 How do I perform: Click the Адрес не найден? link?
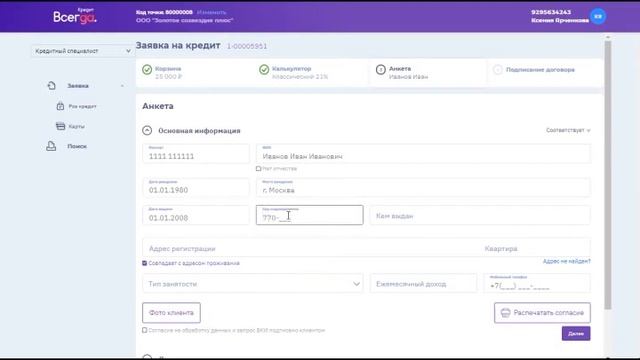[567, 261]
